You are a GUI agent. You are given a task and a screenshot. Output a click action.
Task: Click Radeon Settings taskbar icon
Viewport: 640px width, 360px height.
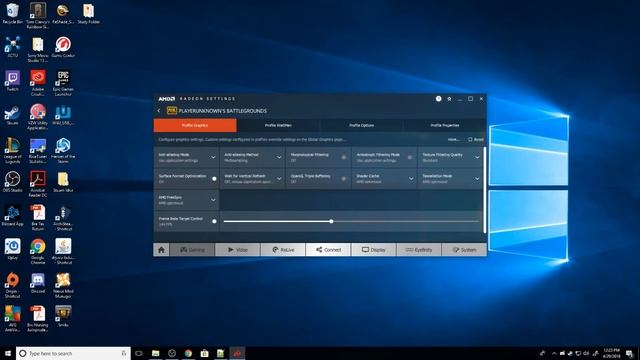237,353
